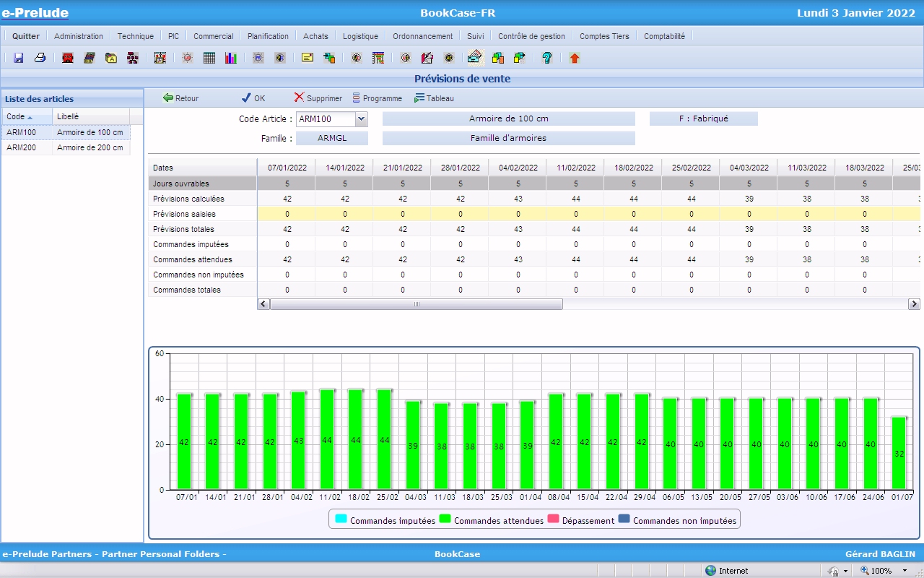The width and height of the screenshot is (924, 578).
Task: Click the green linked boxes toolbar icon
Action: (329, 58)
